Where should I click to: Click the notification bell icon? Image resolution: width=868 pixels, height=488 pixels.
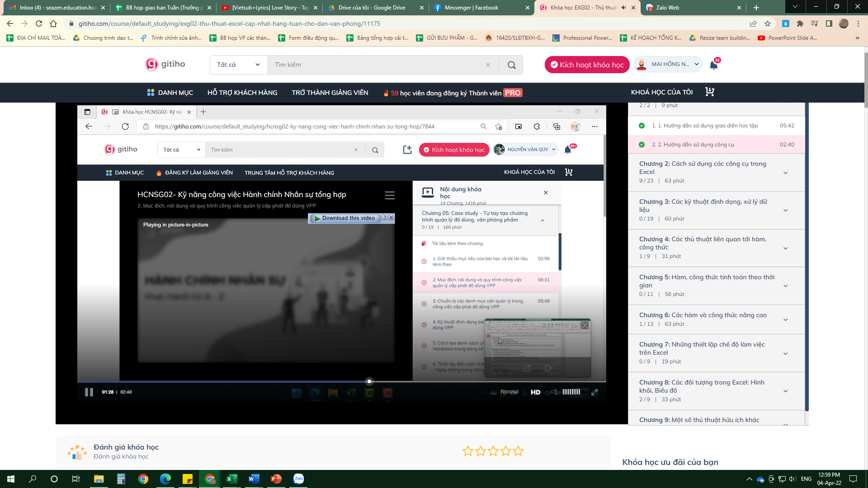click(x=713, y=65)
